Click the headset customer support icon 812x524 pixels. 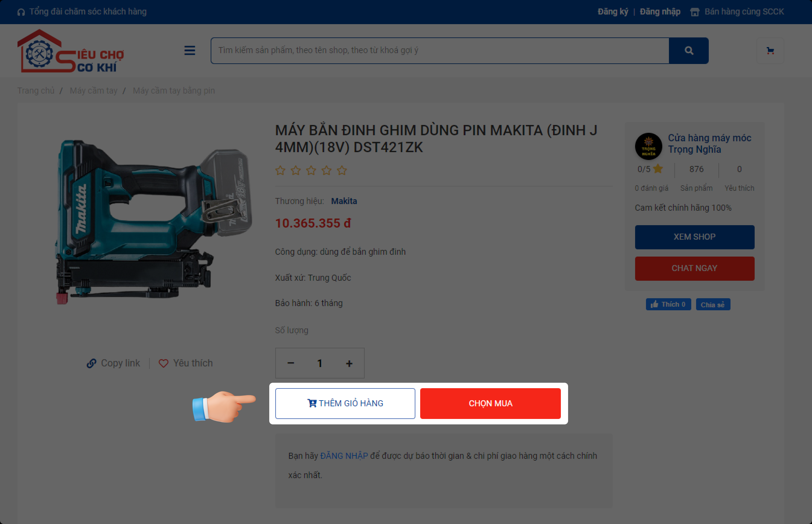click(21, 12)
